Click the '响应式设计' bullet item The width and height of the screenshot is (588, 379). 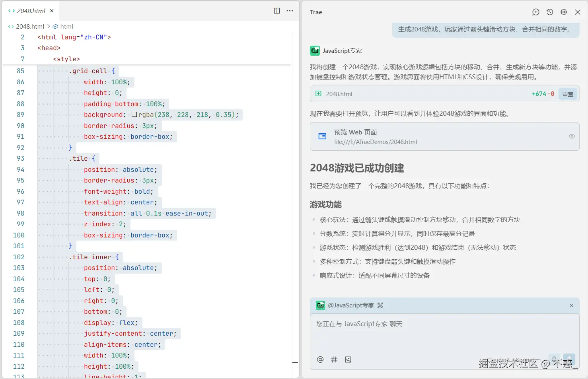point(374,275)
